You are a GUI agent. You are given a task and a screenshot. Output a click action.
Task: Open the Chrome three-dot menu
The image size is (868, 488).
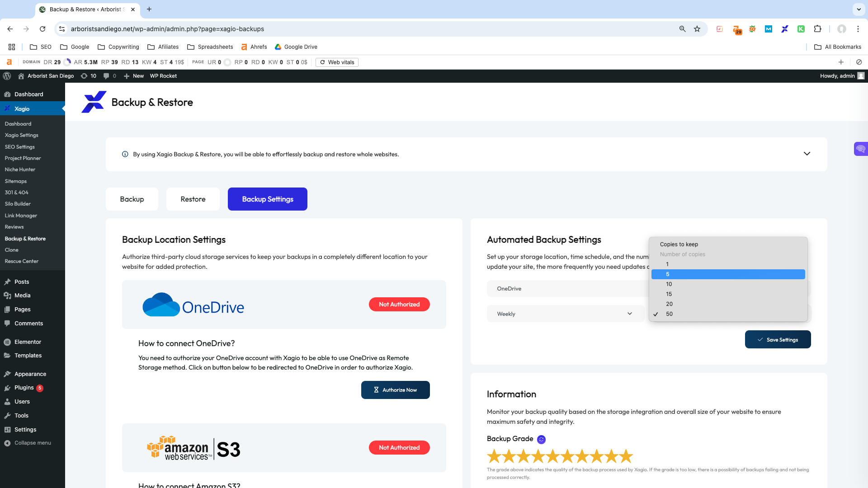click(858, 29)
